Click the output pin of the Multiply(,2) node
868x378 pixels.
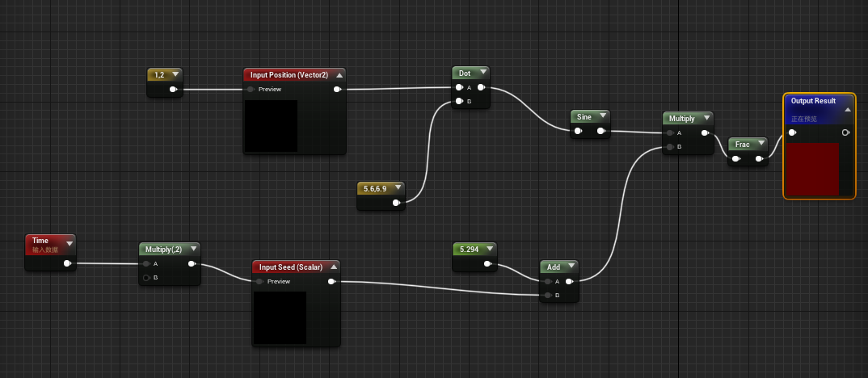tap(192, 264)
